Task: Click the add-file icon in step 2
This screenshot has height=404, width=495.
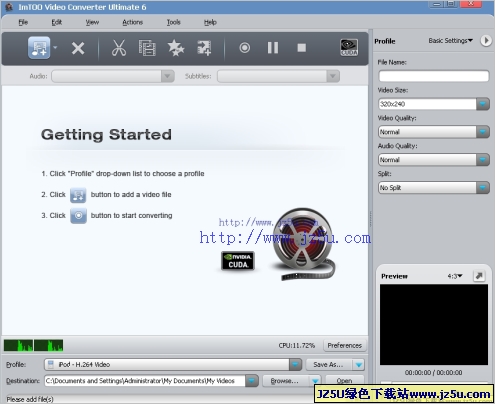Action: click(x=78, y=195)
